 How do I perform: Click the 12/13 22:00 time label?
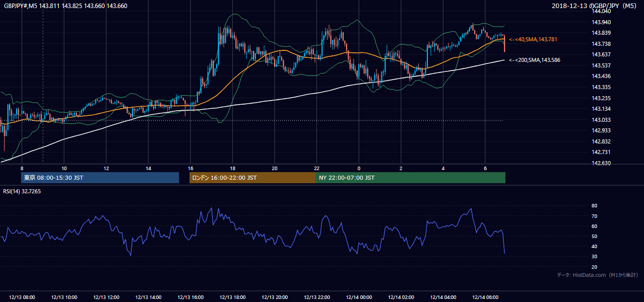click(317, 297)
